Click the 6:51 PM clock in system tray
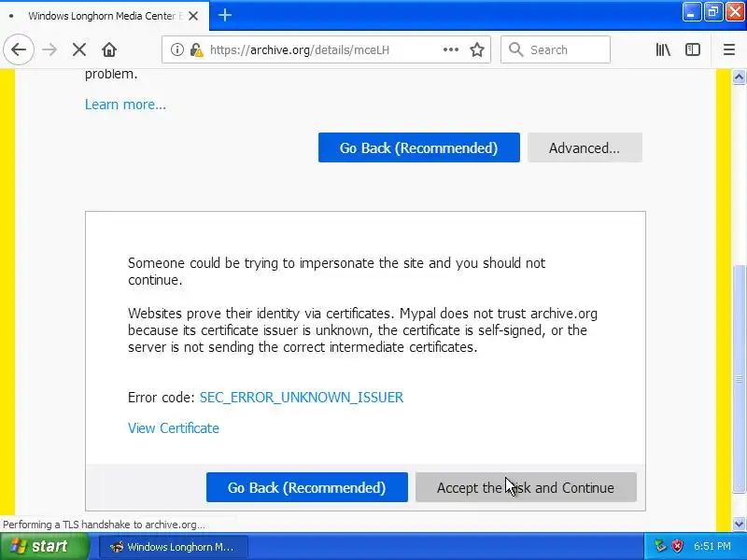Image resolution: width=747 pixels, height=560 pixels. click(x=712, y=546)
